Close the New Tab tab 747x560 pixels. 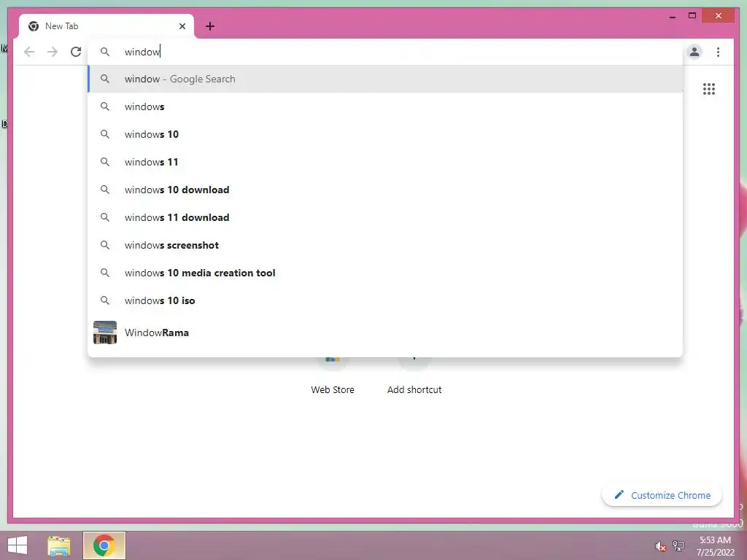[182, 26]
